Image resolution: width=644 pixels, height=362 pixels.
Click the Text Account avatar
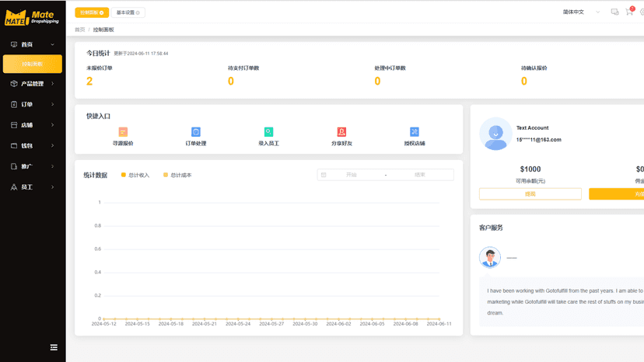(x=495, y=134)
